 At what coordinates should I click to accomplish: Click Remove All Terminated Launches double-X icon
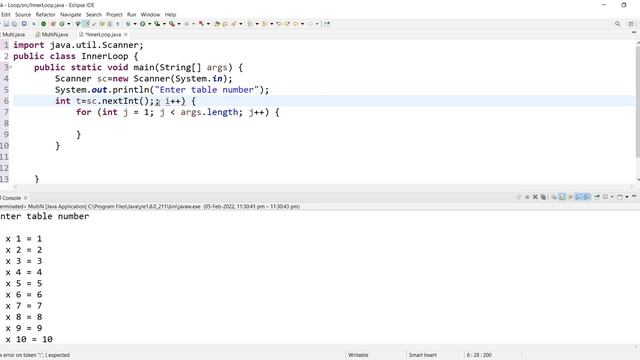[x=543, y=197]
